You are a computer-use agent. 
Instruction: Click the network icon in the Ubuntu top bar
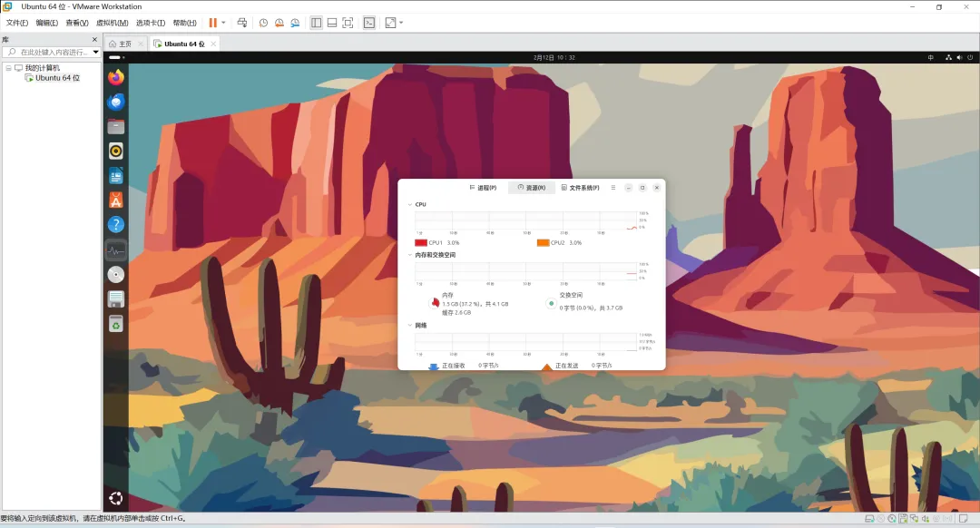point(948,57)
